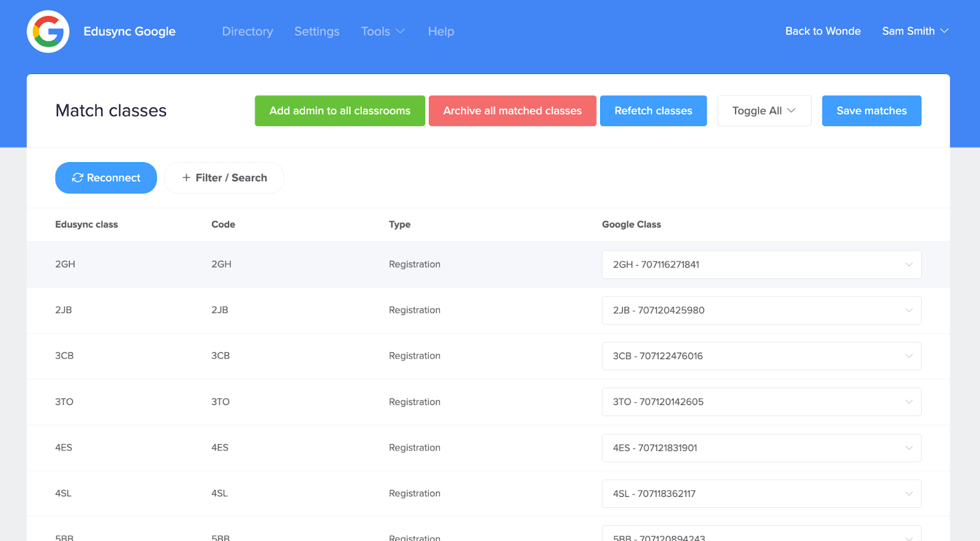Click the Edusync class column header
This screenshot has height=541, width=980.
(x=86, y=225)
